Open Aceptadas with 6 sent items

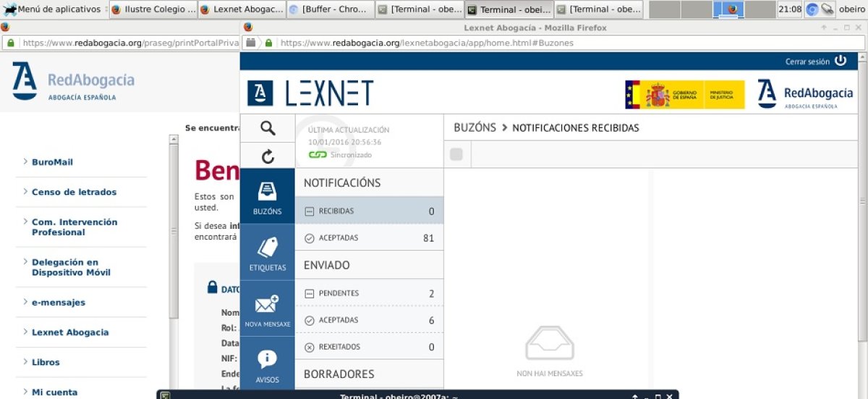[369, 320]
